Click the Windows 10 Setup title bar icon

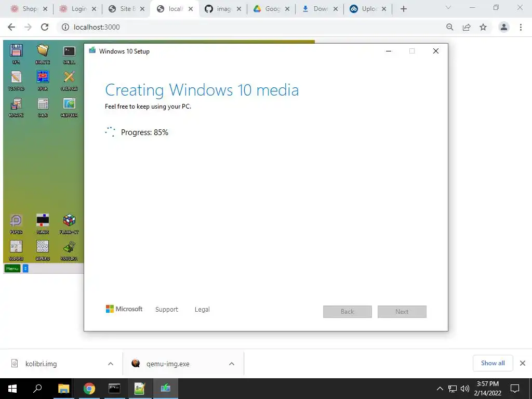92,50
